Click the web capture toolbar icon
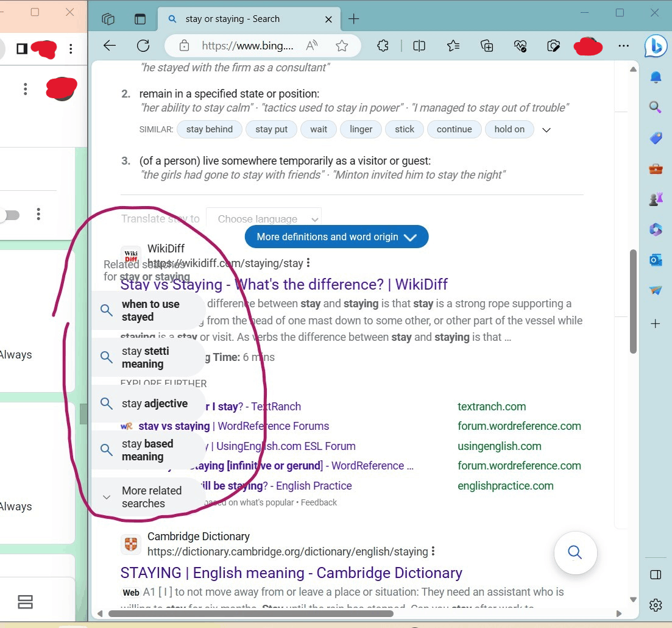The width and height of the screenshot is (672, 628). pyautogui.click(x=553, y=46)
